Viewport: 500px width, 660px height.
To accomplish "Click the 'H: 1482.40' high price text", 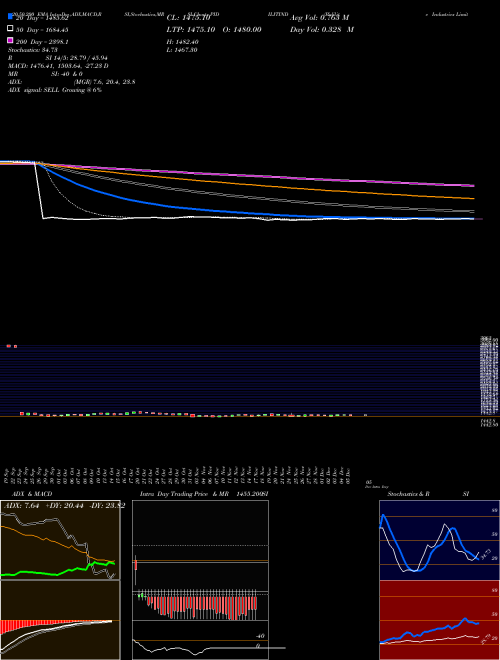I will point(183,42).
